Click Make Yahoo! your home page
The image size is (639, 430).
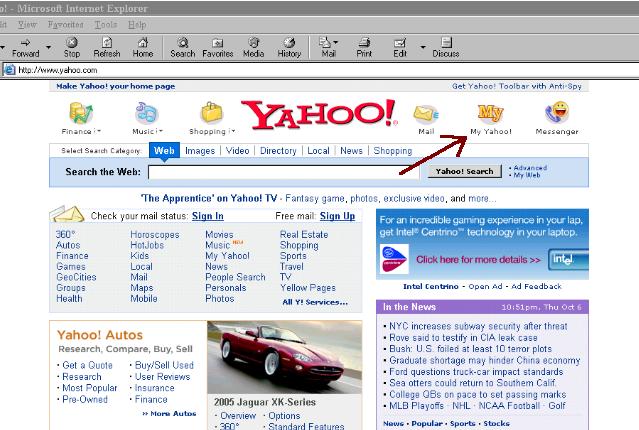pos(116,86)
